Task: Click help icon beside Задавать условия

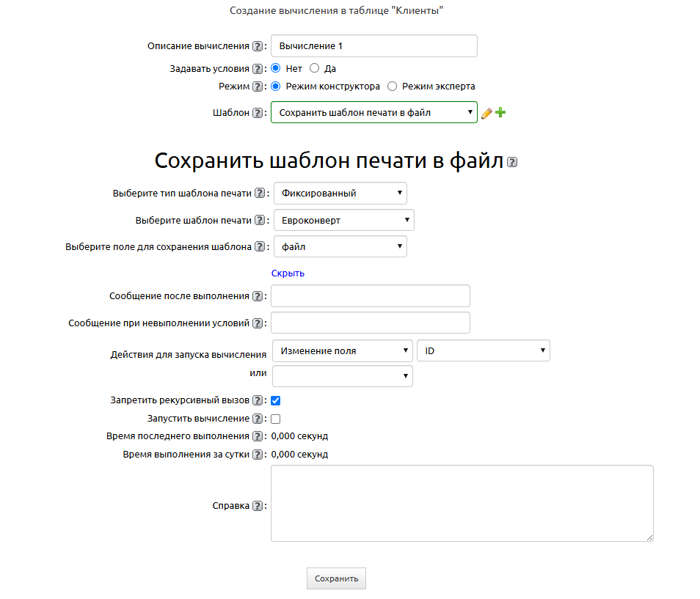Action: pyautogui.click(x=258, y=69)
